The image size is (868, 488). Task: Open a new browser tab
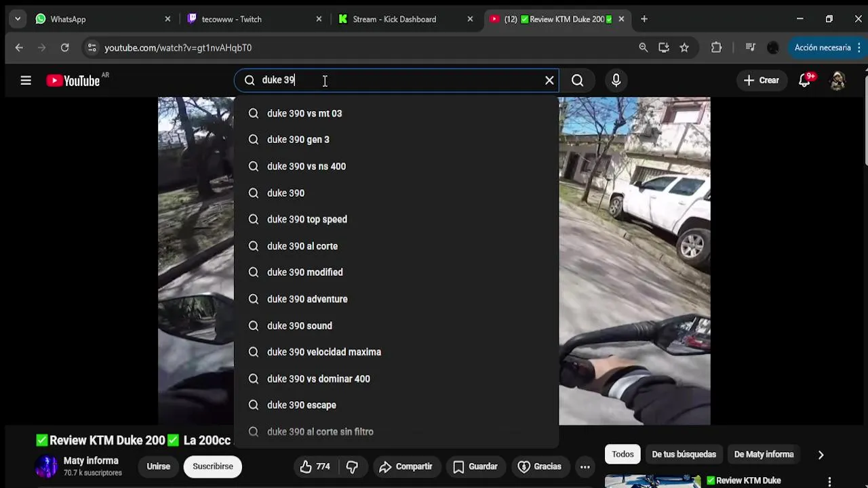tap(644, 19)
